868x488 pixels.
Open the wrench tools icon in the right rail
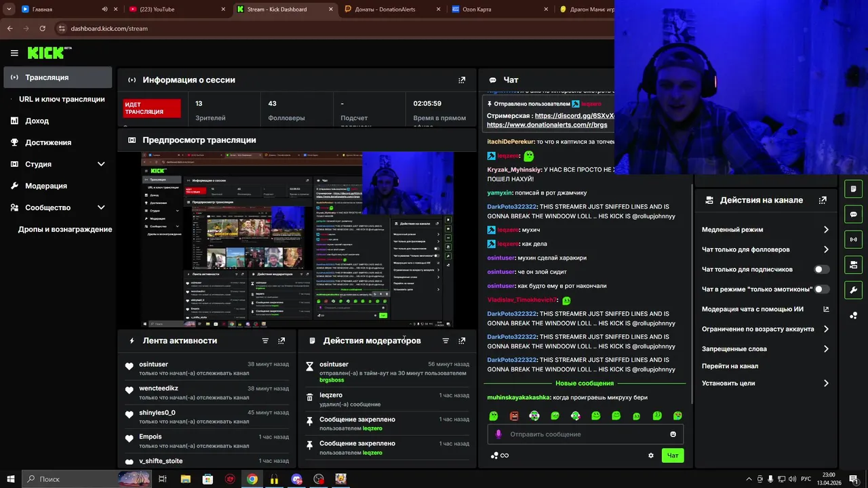tap(853, 290)
